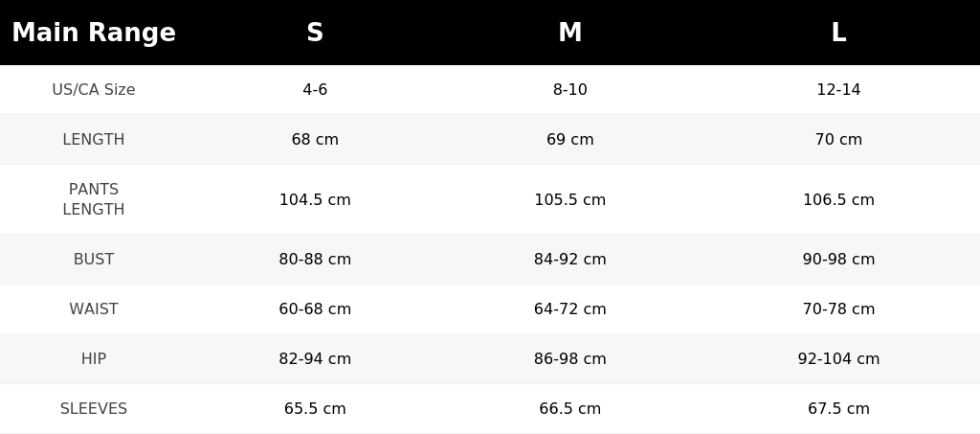980x434 pixels.
Task: Click the PANTS LENGTH row label
Action: point(94,199)
